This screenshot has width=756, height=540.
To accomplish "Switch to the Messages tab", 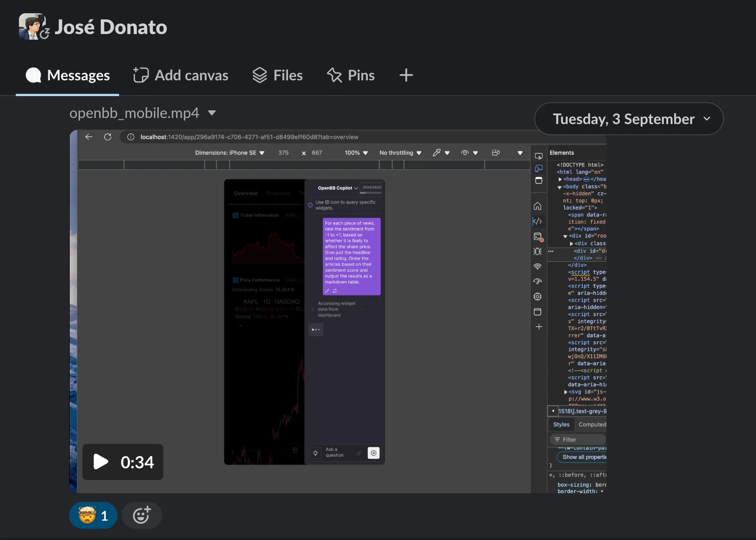I will tap(68, 75).
